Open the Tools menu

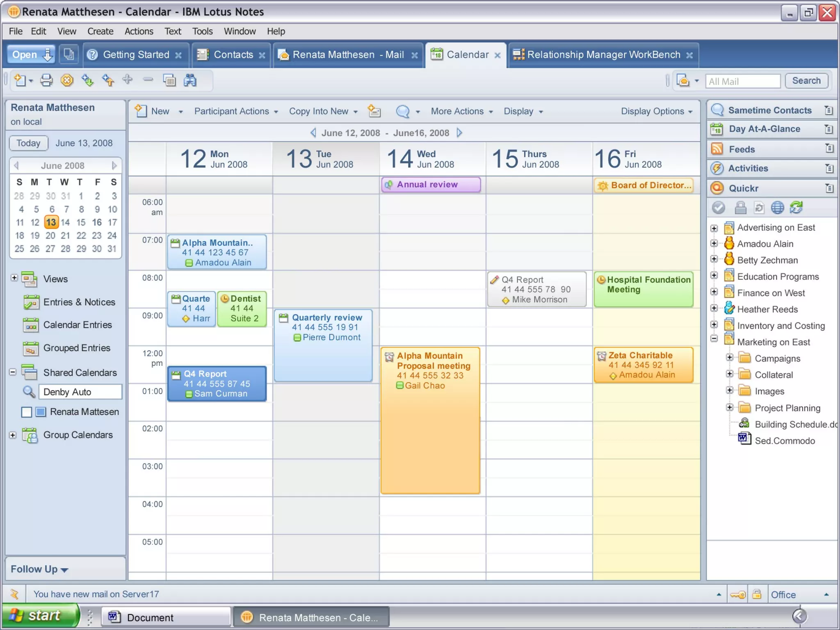(x=203, y=31)
